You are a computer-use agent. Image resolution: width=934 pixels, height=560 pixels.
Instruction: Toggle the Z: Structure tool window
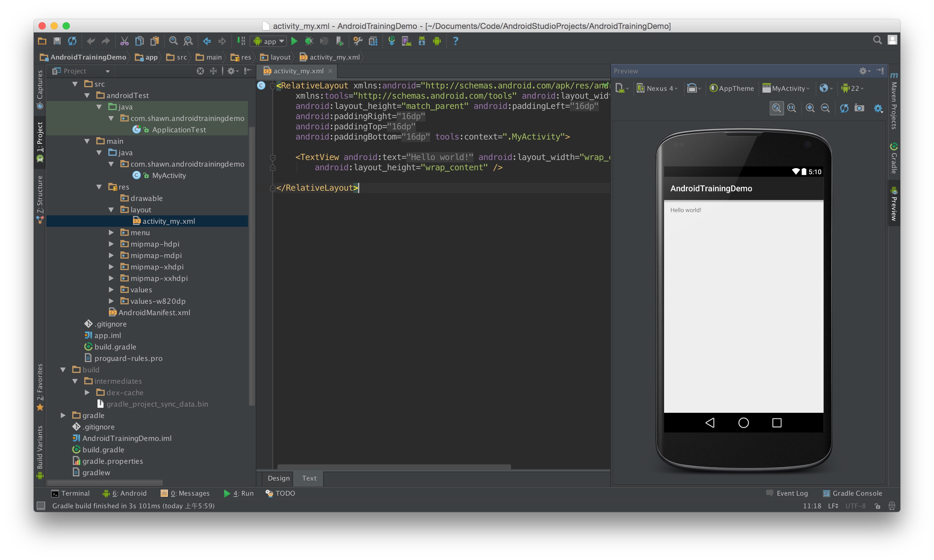[40, 199]
